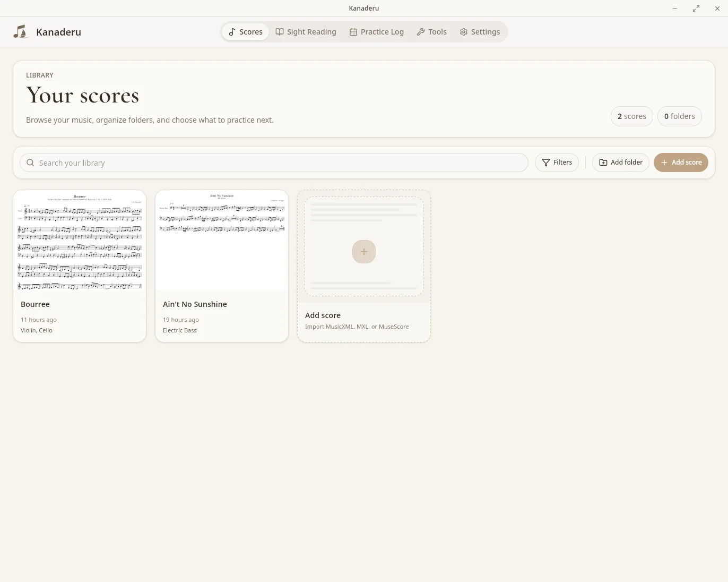This screenshot has height=582, width=728.
Task: Go to the Tools tab
Action: point(432,32)
